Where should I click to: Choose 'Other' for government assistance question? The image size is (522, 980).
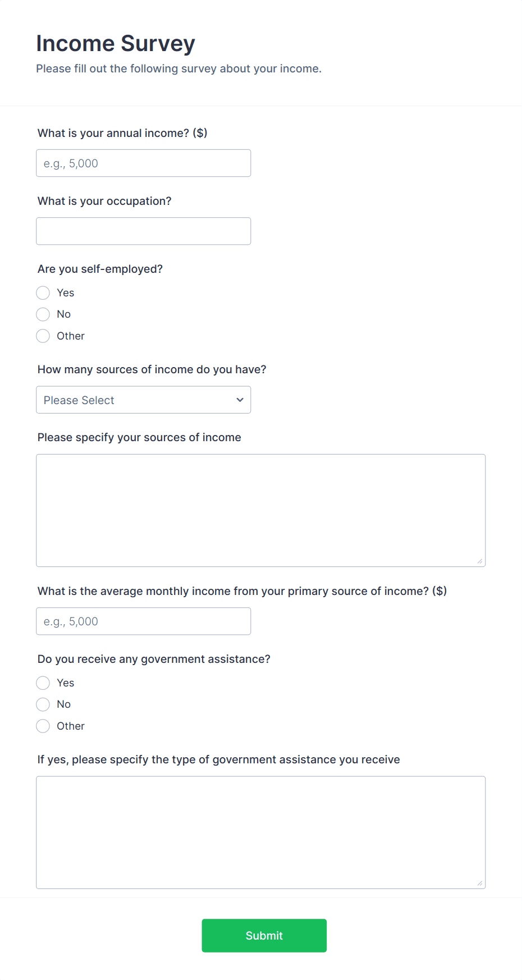click(x=43, y=726)
